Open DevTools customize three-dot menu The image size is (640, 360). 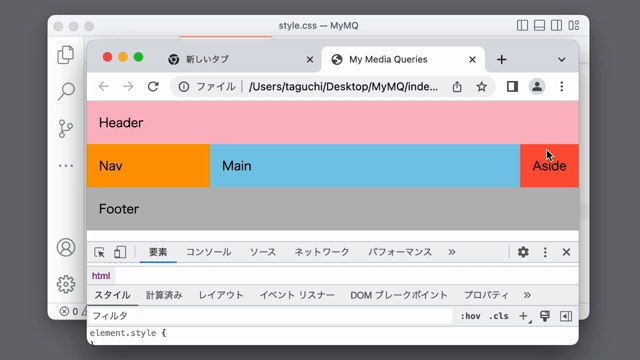coord(545,252)
